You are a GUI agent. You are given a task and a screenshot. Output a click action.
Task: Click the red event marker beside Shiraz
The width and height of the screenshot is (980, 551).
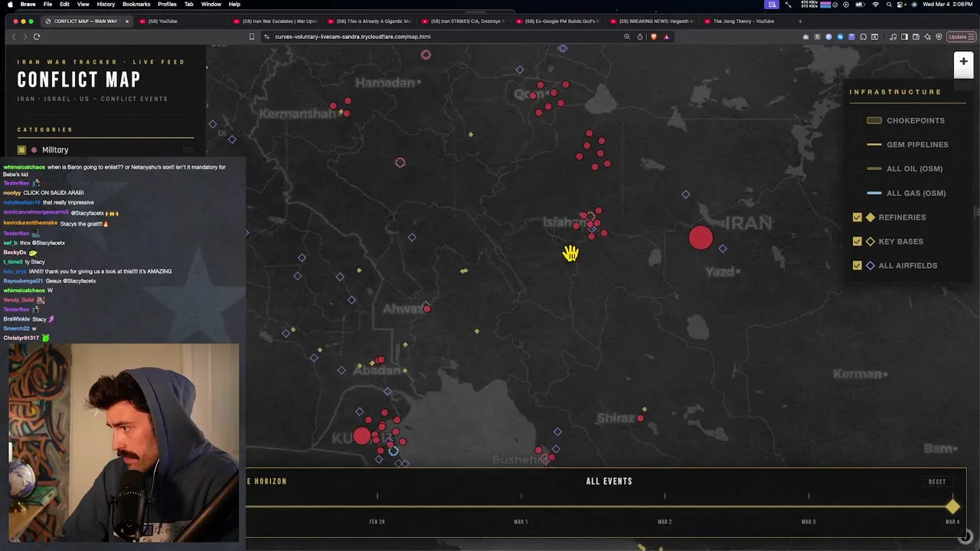[640, 418]
